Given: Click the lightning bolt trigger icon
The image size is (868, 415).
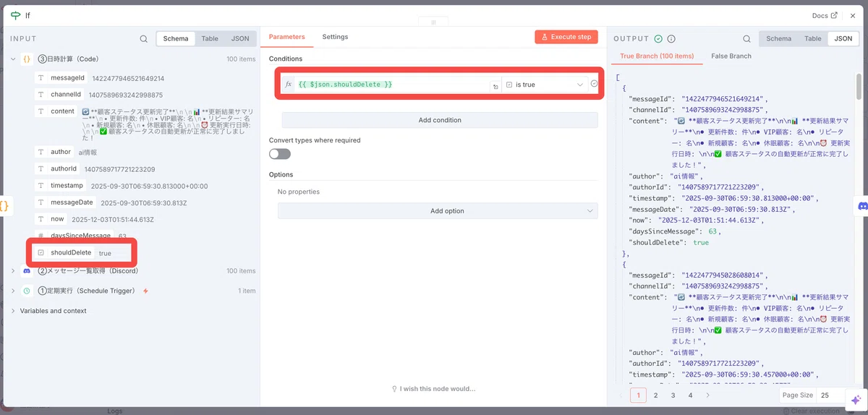Looking at the screenshot, I should 146,291.
